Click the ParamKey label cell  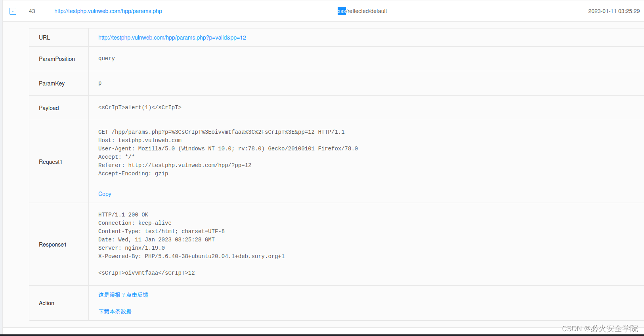(x=59, y=84)
